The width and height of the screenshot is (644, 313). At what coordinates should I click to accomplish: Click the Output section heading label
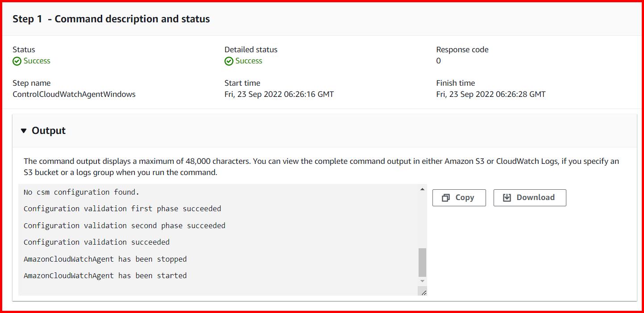point(48,130)
